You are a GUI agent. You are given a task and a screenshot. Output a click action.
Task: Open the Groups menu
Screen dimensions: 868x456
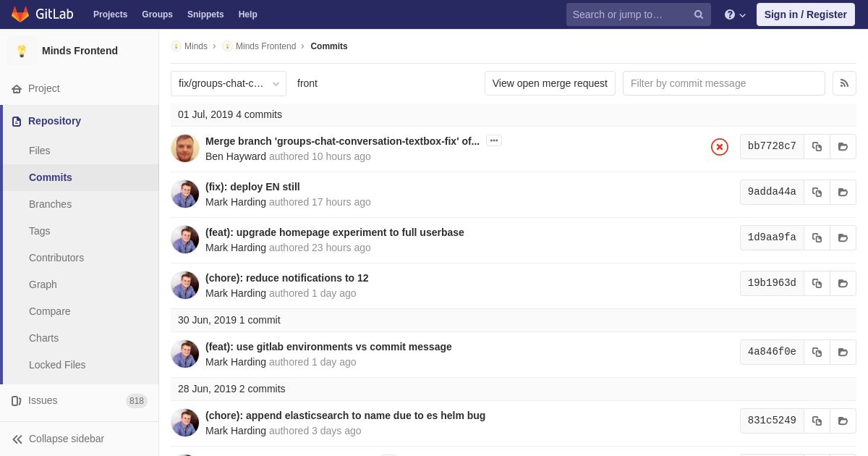coord(157,14)
